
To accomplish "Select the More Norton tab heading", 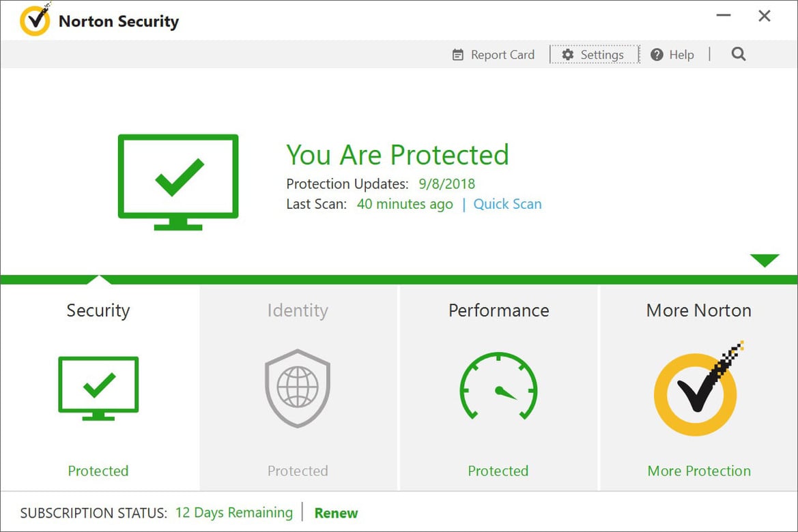I will pos(699,310).
